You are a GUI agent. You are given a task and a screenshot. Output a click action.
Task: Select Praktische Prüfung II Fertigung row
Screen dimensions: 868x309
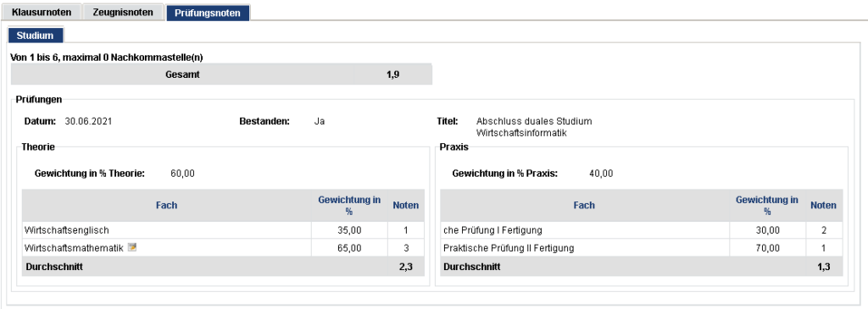click(x=641, y=248)
